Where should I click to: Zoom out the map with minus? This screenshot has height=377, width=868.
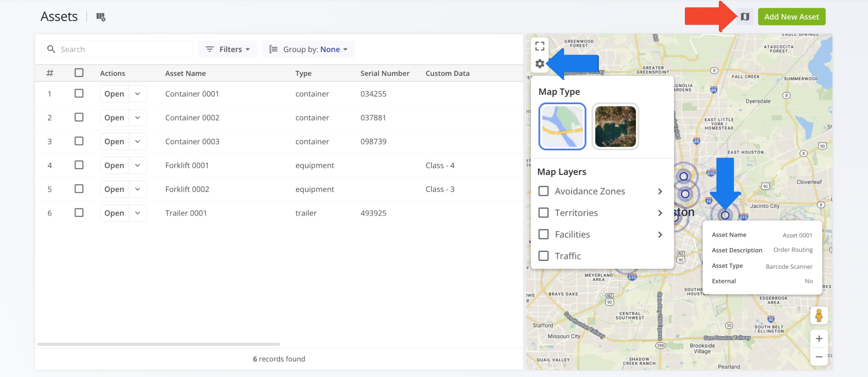tap(819, 357)
